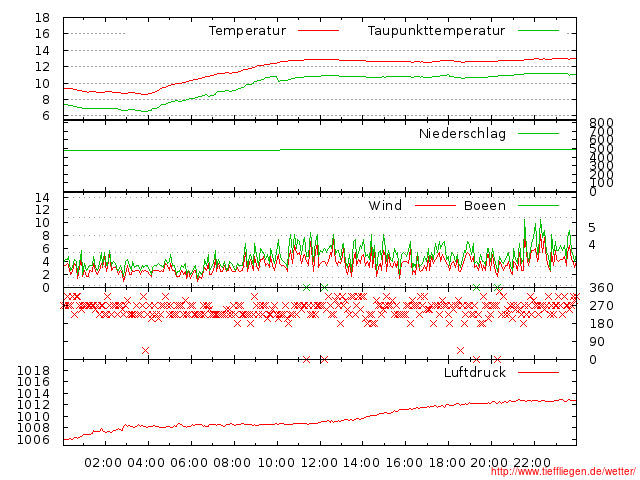Click the red Wind legend line
640x480 pixels.
click(435, 205)
